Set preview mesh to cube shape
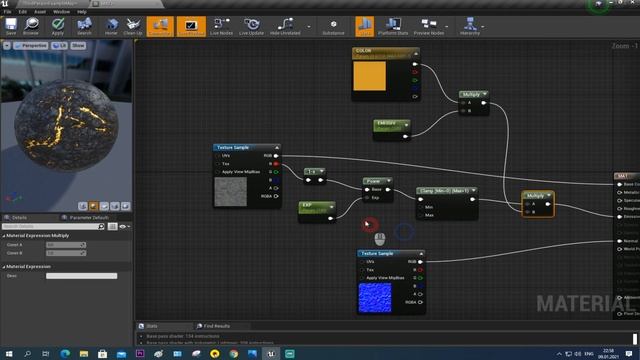 [x=115, y=206]
